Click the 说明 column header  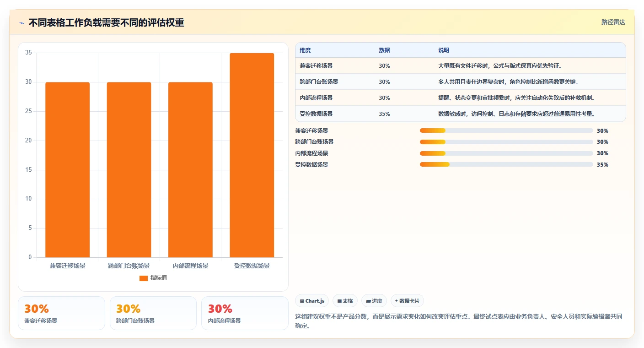pyautogui.click(x=444, y=50)
